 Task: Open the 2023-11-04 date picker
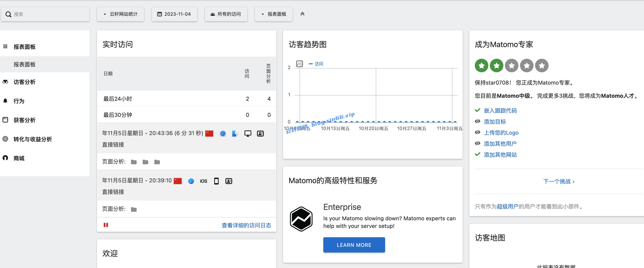point(174,14)
